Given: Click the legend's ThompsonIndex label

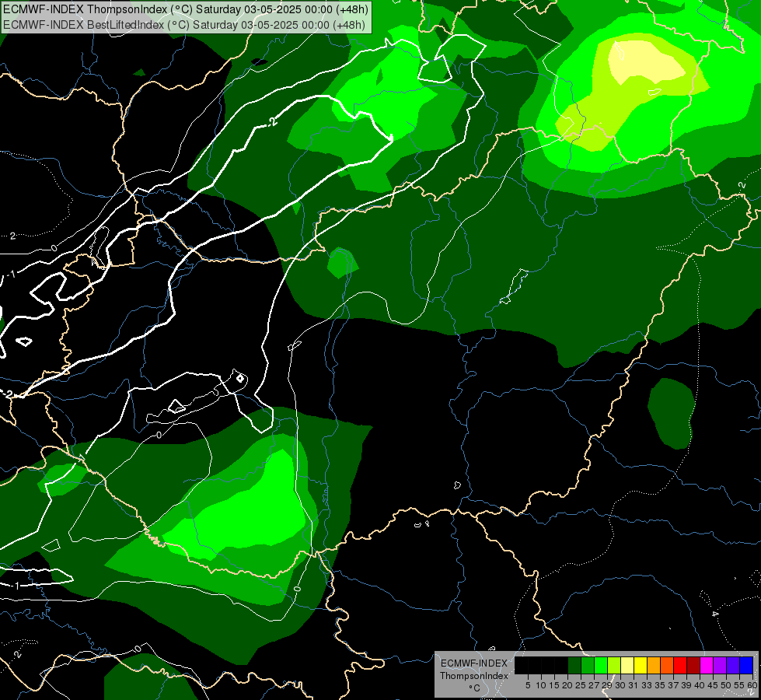Looking at the screenshot, I should pyautogui.click(x=474, y=676).
